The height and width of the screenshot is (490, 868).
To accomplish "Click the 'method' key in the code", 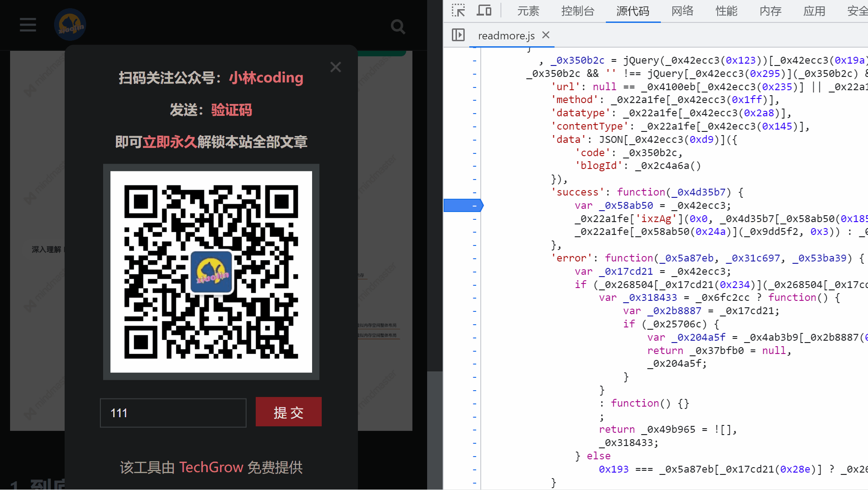I will 575,100.
